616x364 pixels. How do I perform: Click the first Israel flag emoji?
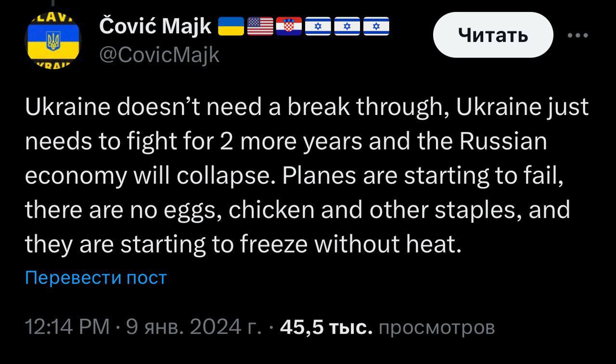(318, 27)
